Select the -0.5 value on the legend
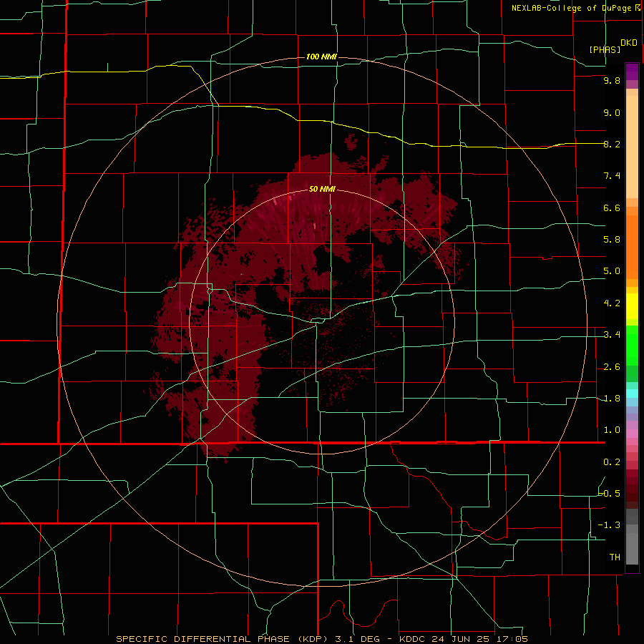The width and height of the screenshot is (644, 644). (610, 494)
